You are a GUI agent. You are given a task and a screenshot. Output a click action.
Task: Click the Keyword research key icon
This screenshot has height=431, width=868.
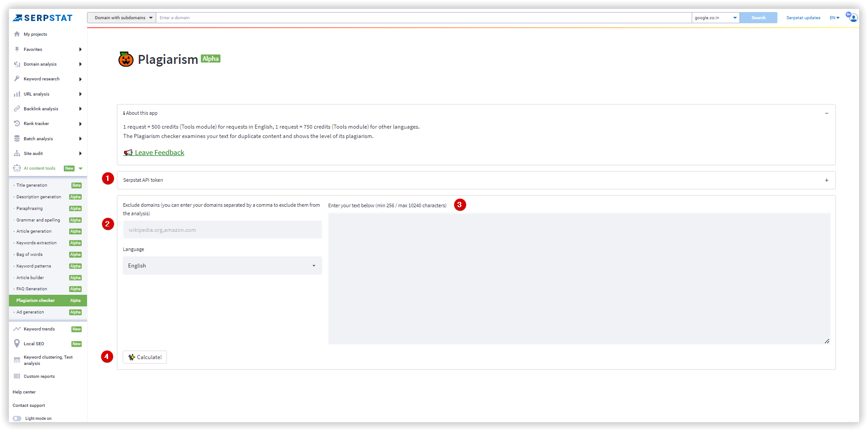tap(17, 79)
